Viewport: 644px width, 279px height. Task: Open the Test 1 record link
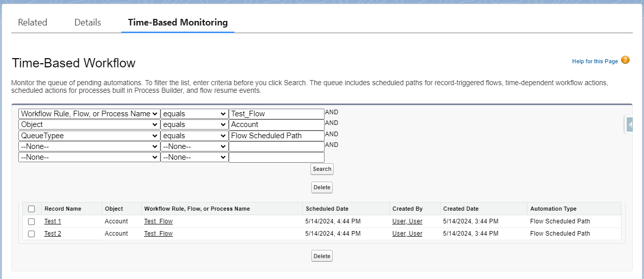(52, 221)
